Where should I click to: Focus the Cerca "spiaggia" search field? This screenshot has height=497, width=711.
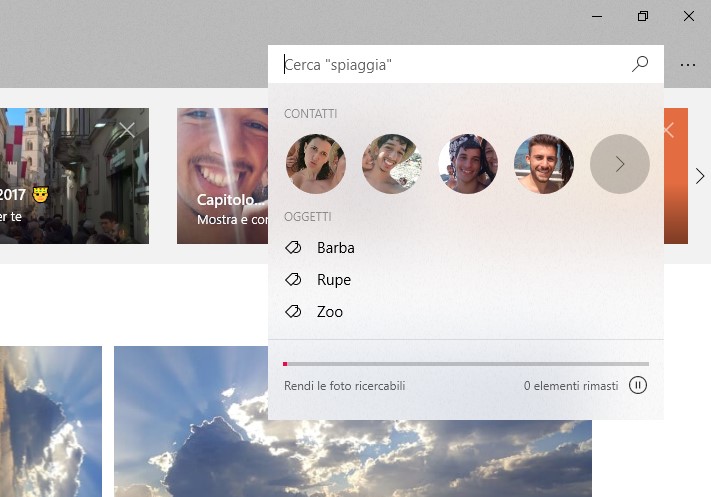[x=450, y=65]
